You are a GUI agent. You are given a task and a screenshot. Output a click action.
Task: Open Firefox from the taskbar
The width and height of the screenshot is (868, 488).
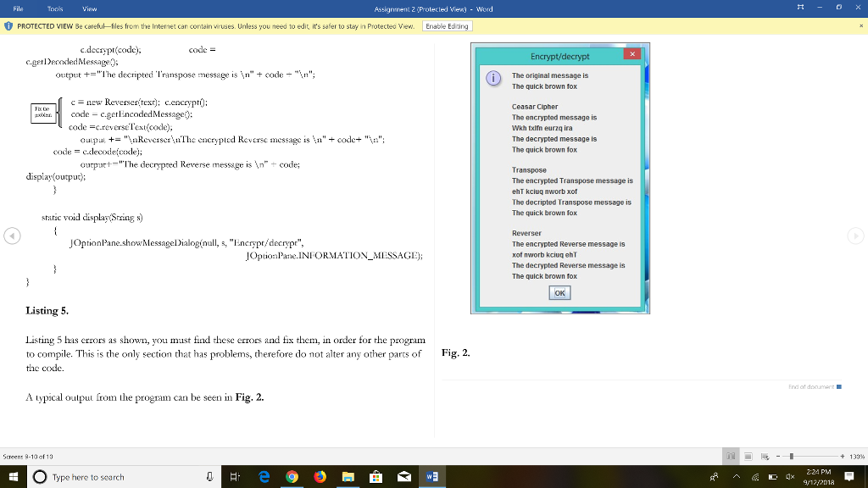point(320,476)
